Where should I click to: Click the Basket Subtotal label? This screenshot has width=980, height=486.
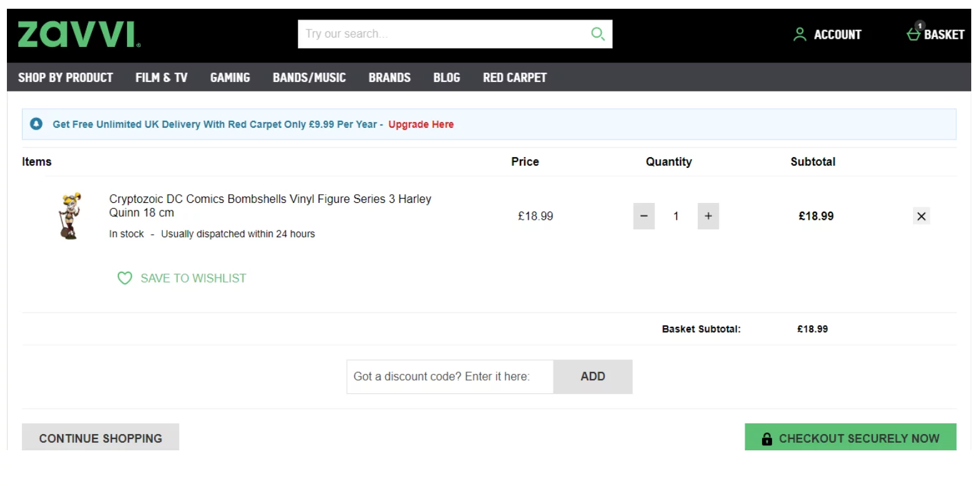701,329
